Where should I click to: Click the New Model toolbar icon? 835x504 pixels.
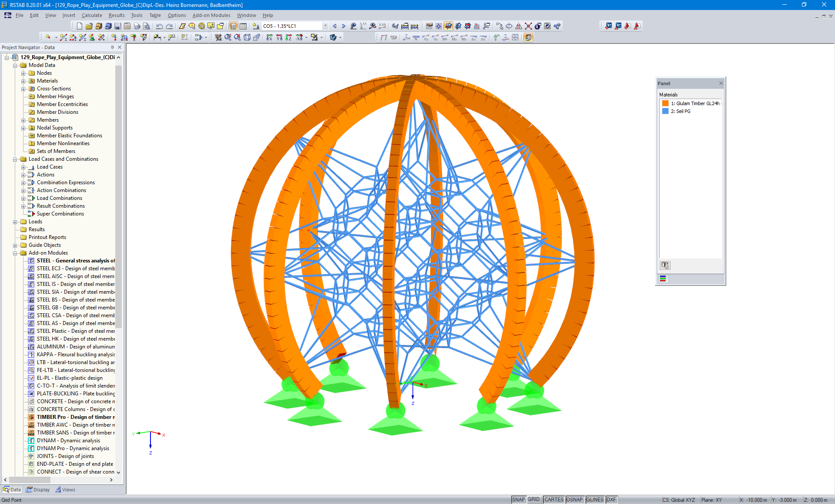point(80,26)
